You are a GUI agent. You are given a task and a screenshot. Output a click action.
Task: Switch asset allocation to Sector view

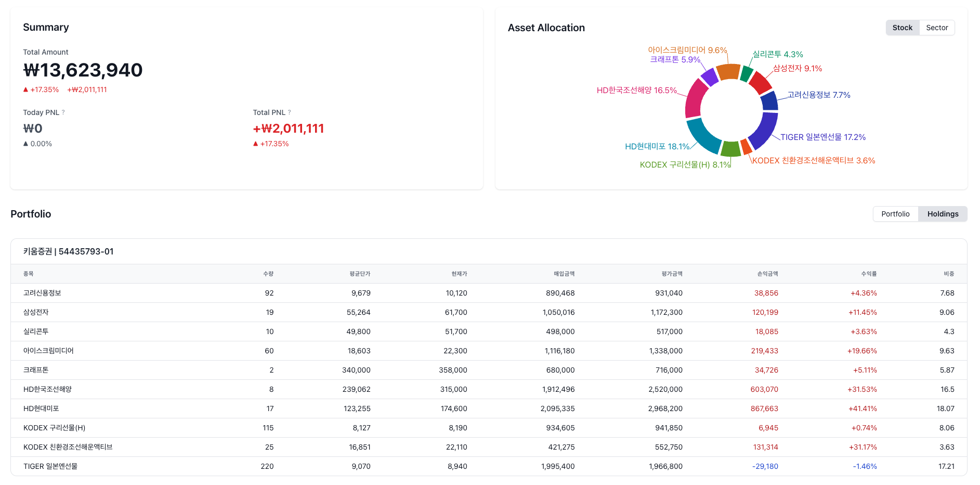(x=937, y=28)
